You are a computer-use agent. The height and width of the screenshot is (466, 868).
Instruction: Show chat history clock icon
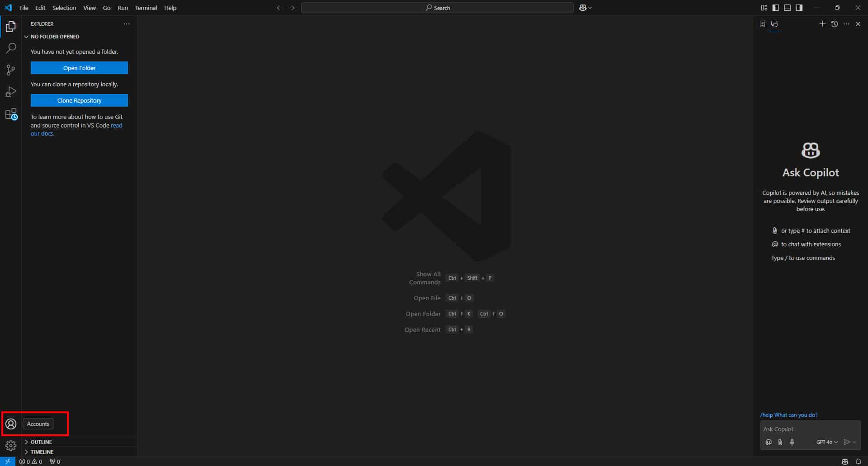[x=835, y=24]
